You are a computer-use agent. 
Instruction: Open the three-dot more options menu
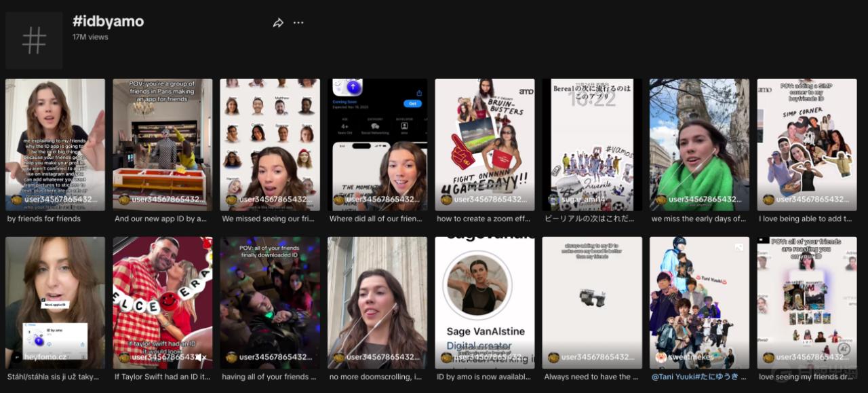298,23
